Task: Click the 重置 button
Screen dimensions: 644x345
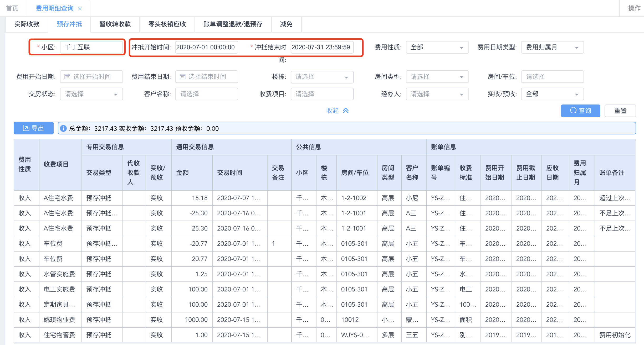Action: 620,111
